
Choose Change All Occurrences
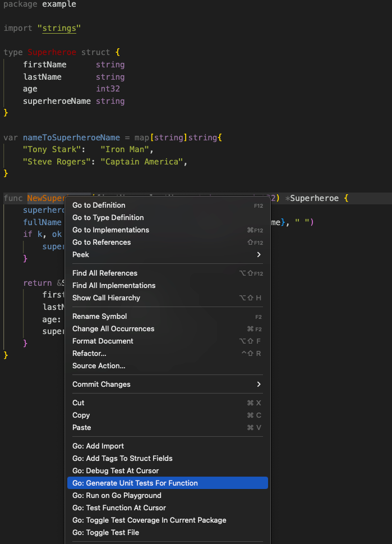tap(113, 329)
